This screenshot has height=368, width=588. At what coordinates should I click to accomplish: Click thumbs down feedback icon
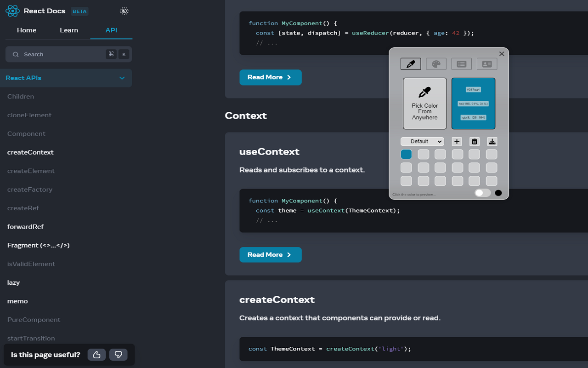point(118,355)
